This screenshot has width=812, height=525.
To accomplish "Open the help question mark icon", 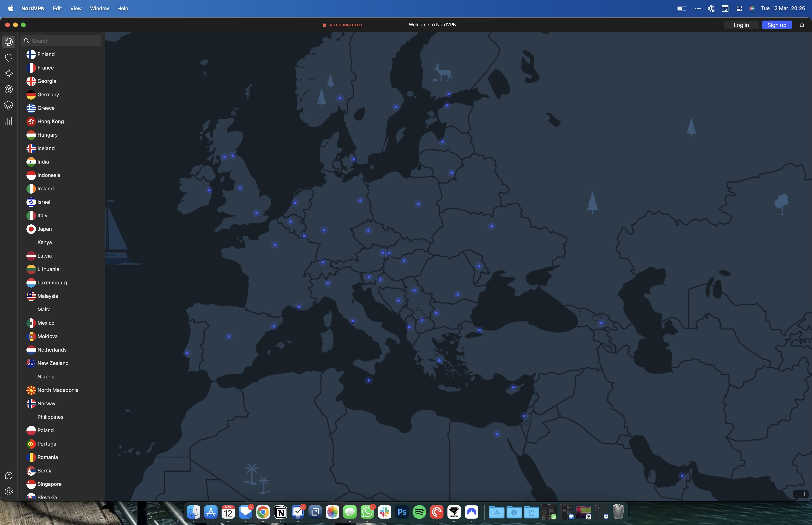I will pyautogui.click(x=9, y=476).
